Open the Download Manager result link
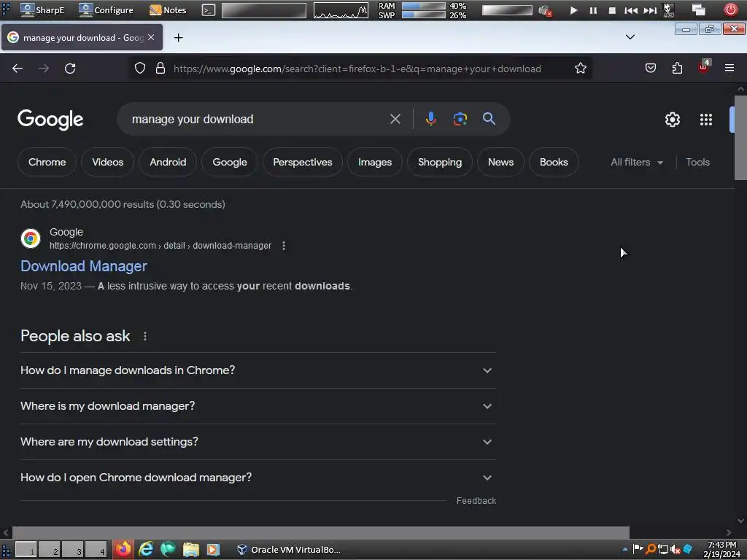The width and height of the screenshot is (747, 560). click(84, 266)
